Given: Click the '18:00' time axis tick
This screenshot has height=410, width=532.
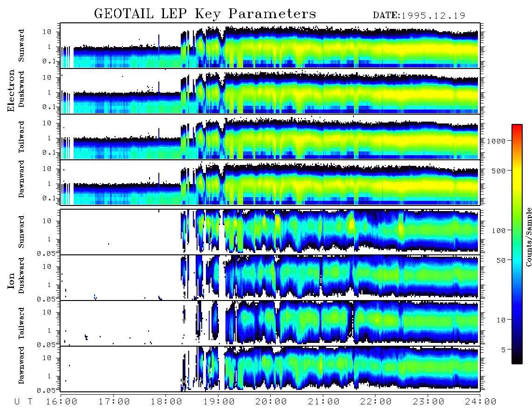Looking at the screenshot, I should click(167, 402).
